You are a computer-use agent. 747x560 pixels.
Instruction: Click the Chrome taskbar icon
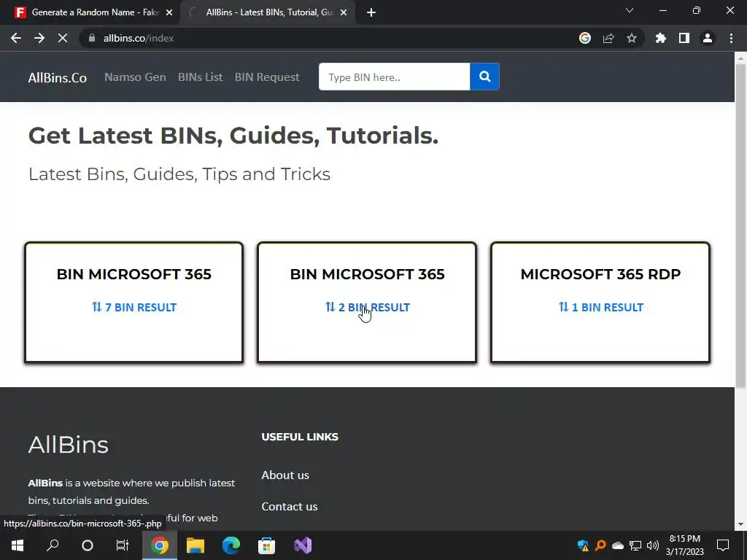[160, 545]
